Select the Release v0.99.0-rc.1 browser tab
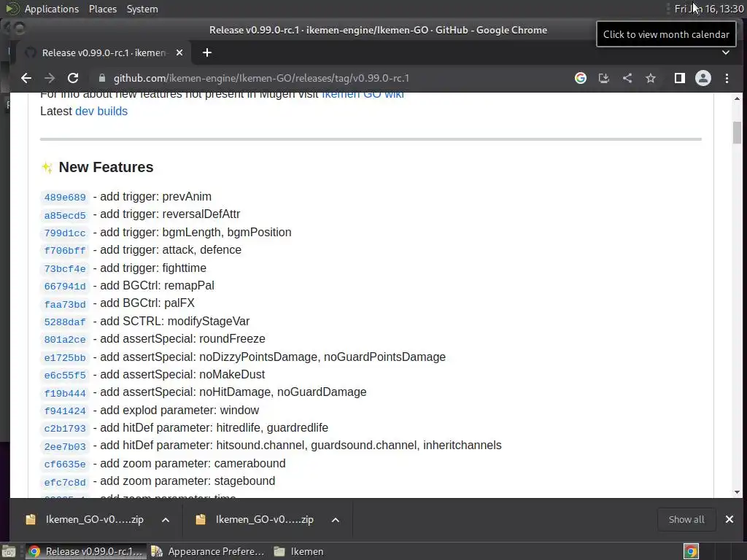The width and height of the screenshot is (747, 560). (x=104, y=52)
